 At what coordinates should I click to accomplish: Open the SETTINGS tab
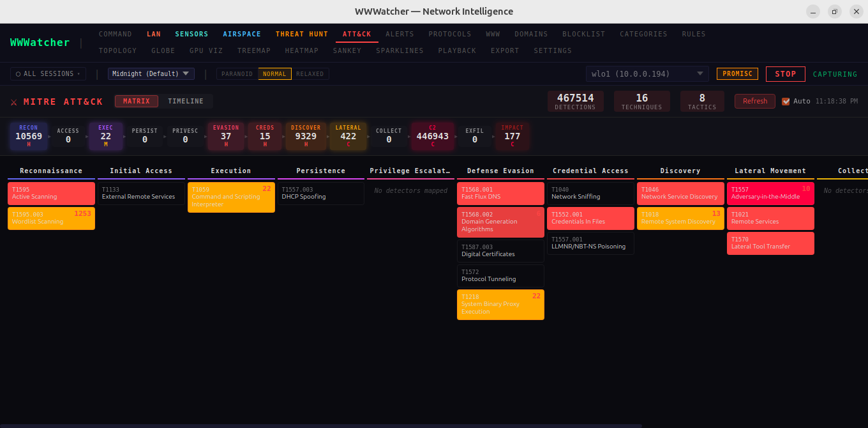[x=553, y=50]
